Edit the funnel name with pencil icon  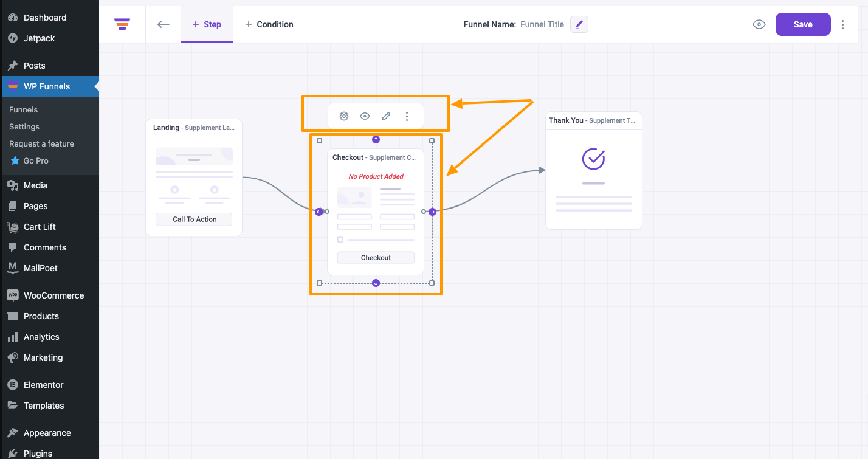579,24
